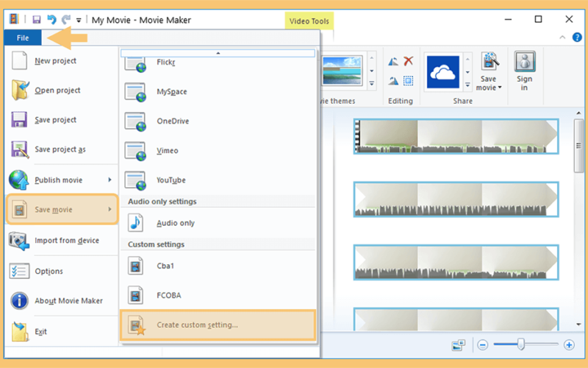Select the visible movie theme thumbnail
588x368 pixels.
click(343, 70)
